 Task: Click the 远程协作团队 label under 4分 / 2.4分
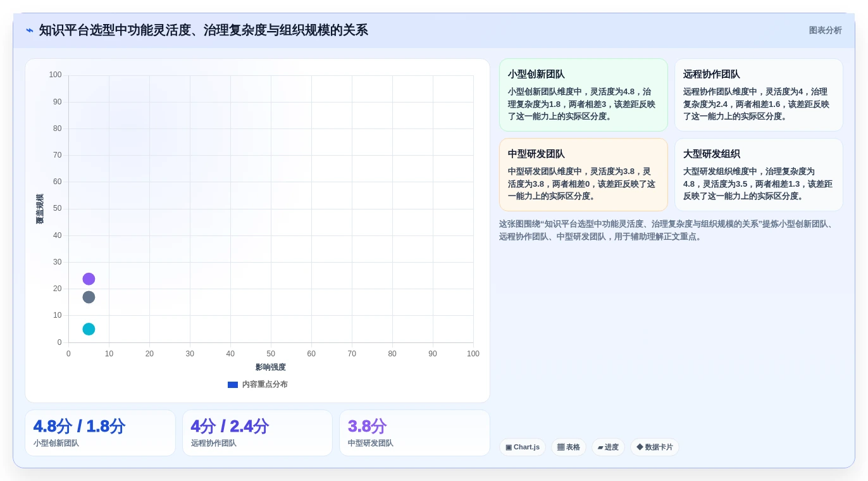[214, 443]
